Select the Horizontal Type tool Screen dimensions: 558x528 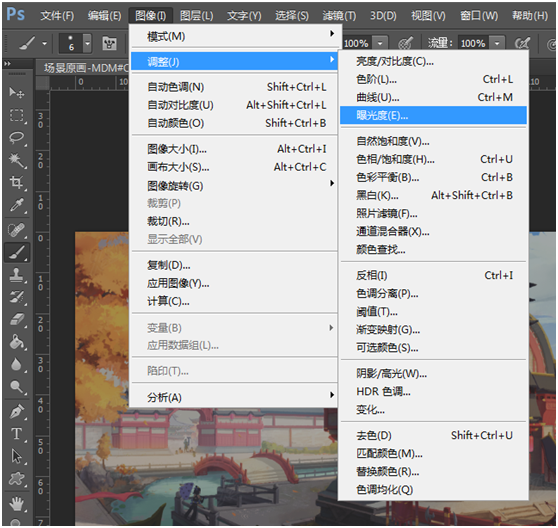click(x=16, y=434)
